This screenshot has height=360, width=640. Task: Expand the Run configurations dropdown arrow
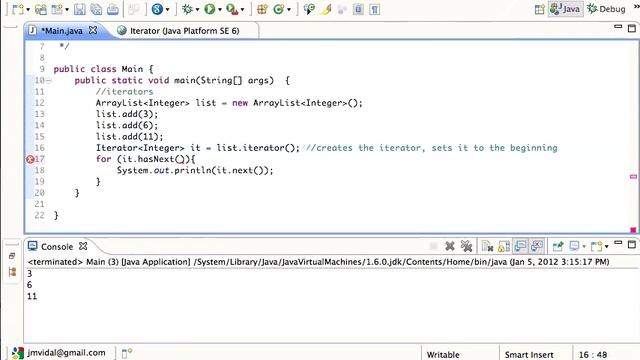220,9
